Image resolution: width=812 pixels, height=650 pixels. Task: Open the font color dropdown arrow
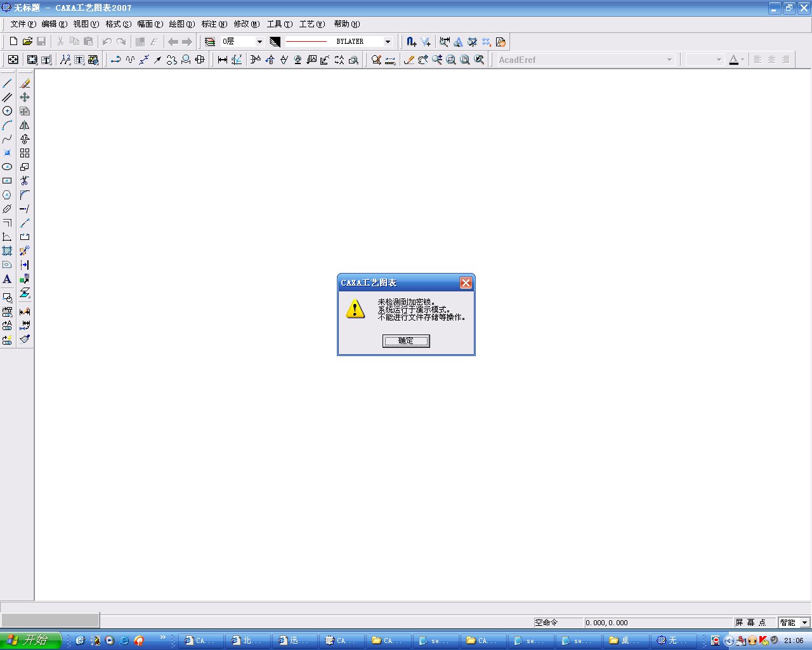point(742,60)
